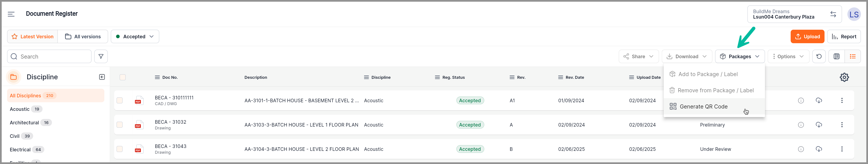The image size is (868, 164).
Task: Open the hamburger navigation menu
Action: coord(11,14)
